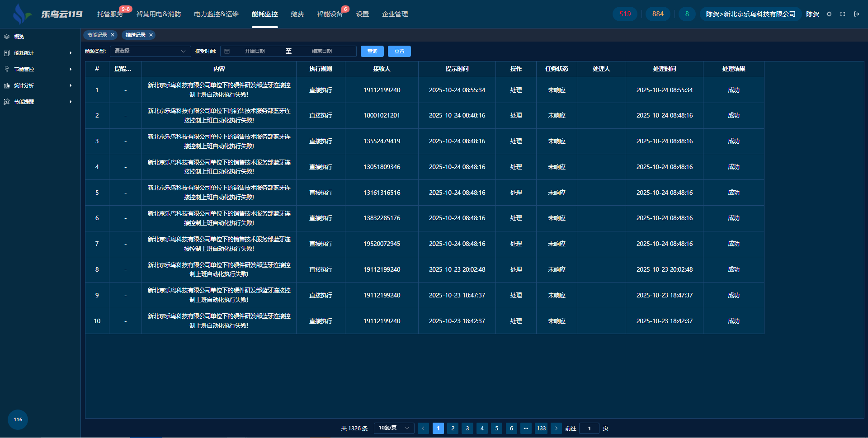
Task: Close the 推送记录 tab
Action: (151, 35)
